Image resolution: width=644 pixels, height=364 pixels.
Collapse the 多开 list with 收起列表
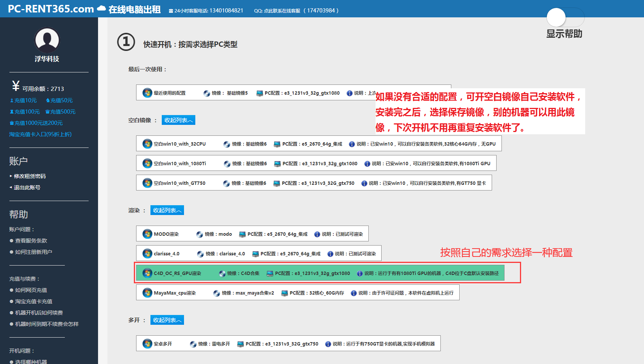tap(167, 320)
